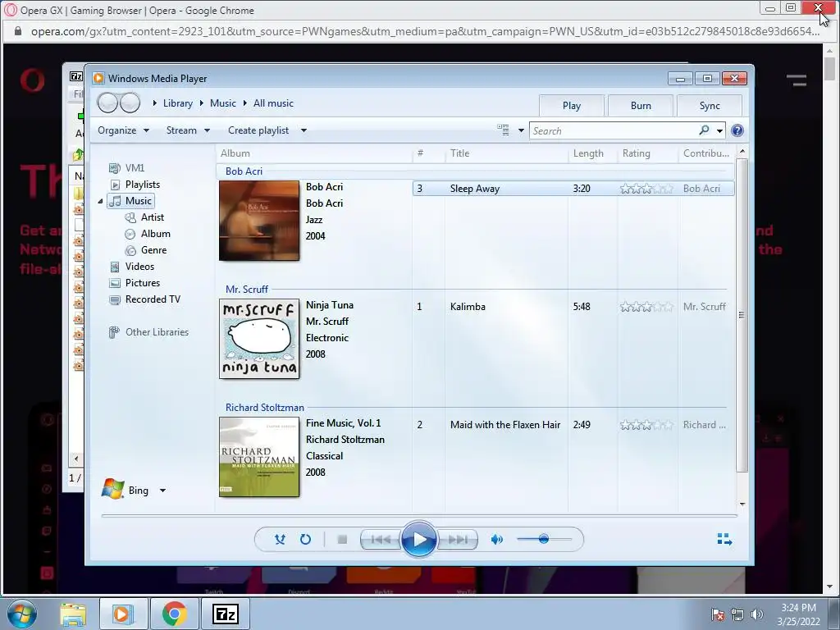
Task: Click the Chrome taskbar icon
Action: point(174,614)
